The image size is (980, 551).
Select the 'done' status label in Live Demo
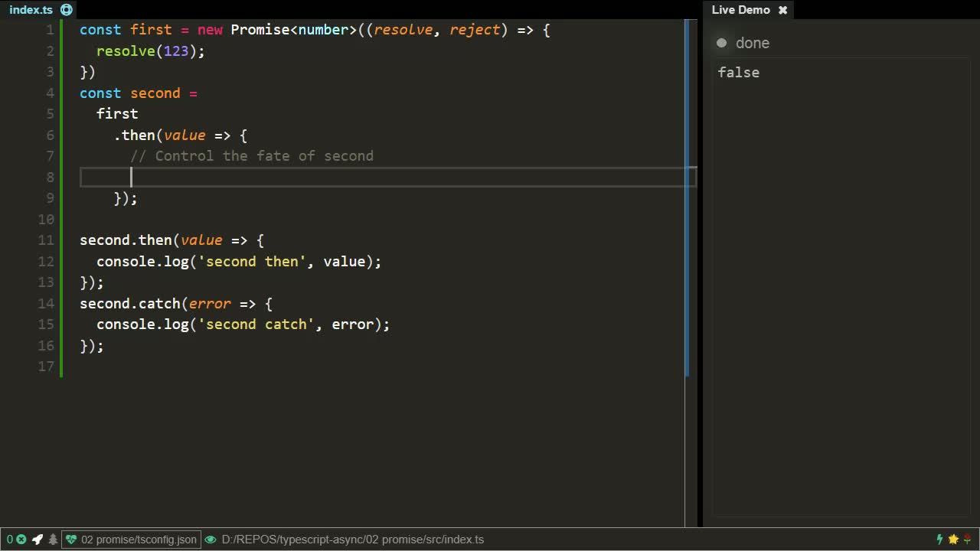(753, 43)
